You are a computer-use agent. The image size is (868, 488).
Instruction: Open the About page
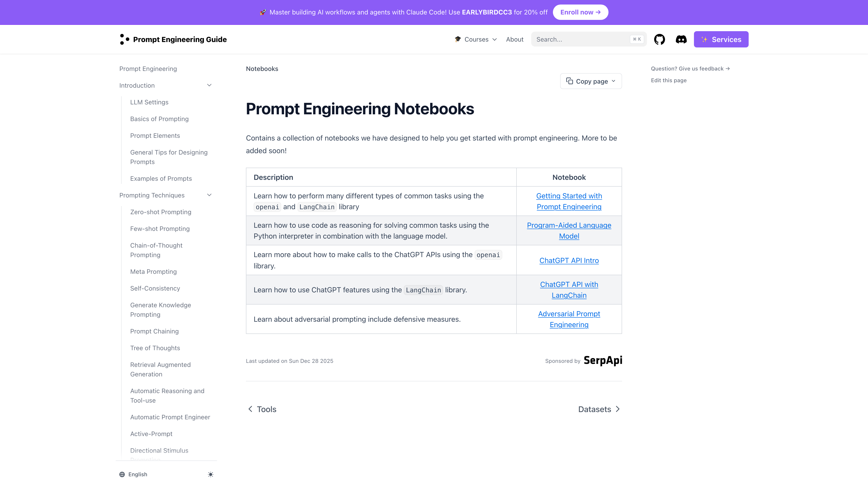pyautogui.click(x=514, y=39)
